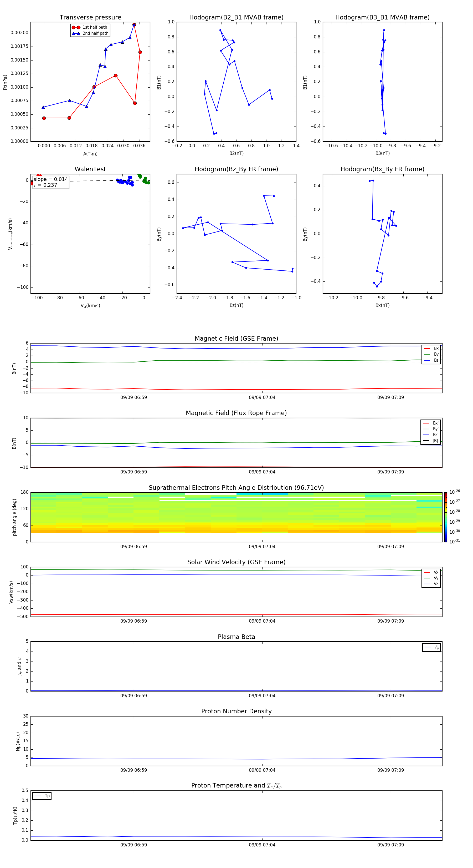Click the 'Suprathermal Electrons Pitch Angle Distribution' title
This screenshot has height=868, width=473.
point(236,488)
